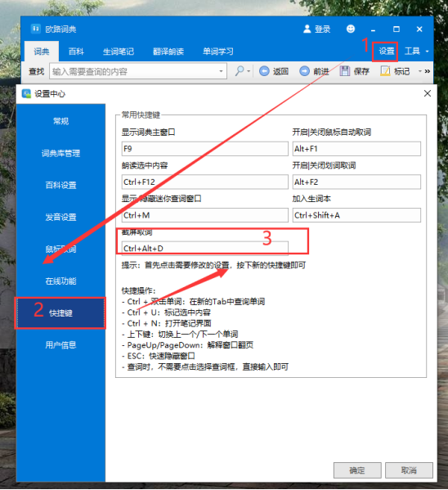The height and width of the screenshot is (490, 448).
Task: Open the 工具 dropdown menu
Action: click(x=416, y=51)
